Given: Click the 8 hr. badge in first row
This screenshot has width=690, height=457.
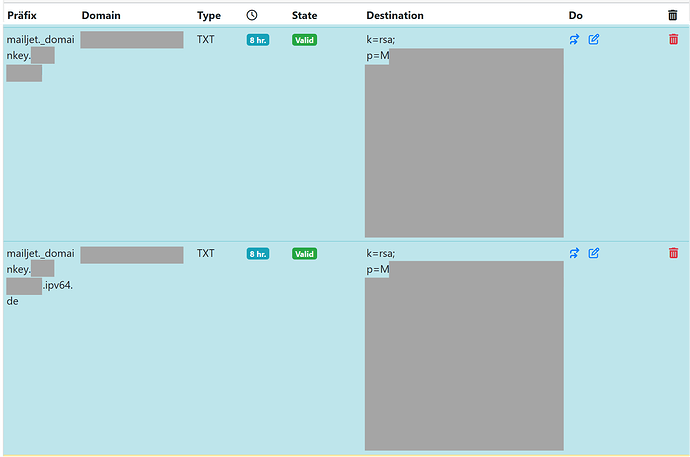Looking at the screenshot, I should click(x=258, y=40).
